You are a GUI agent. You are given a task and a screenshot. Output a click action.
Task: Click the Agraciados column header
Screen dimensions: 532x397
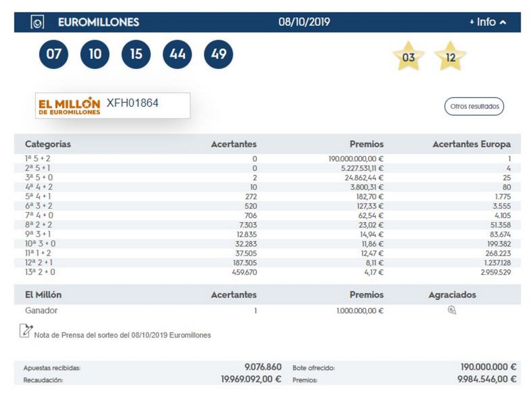[452, 295]
